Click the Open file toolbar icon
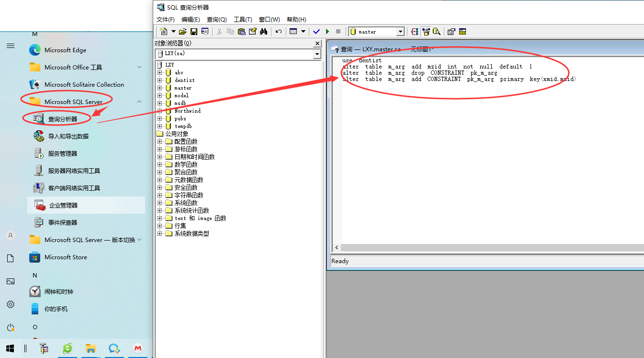Screen dimensions: 644x358 point(182,32)
